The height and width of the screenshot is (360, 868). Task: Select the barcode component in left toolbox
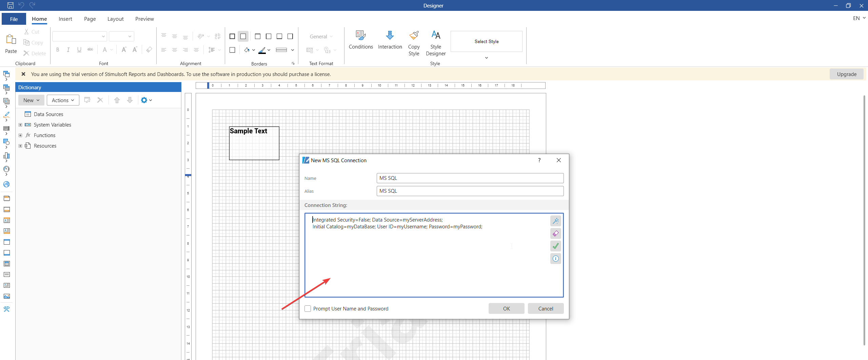coord(6,129)
